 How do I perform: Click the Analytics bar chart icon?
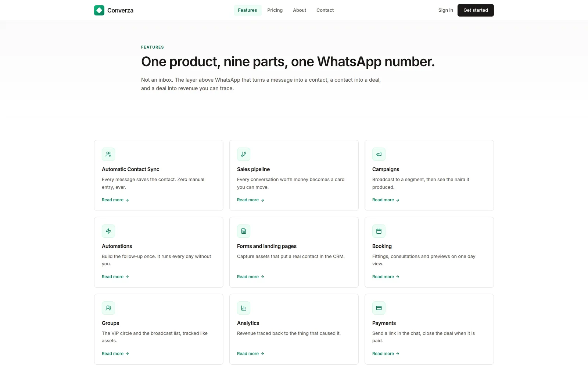[x=244, y=308]
